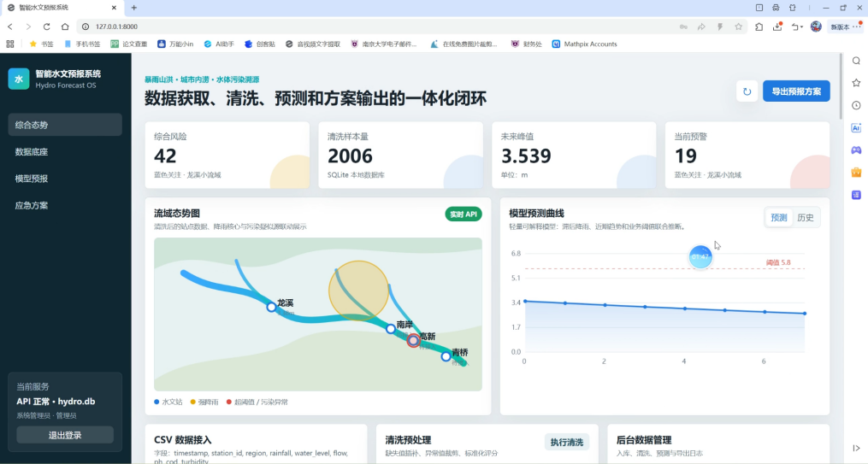Collapse the browser side panel arrow

tap(856, 448)
